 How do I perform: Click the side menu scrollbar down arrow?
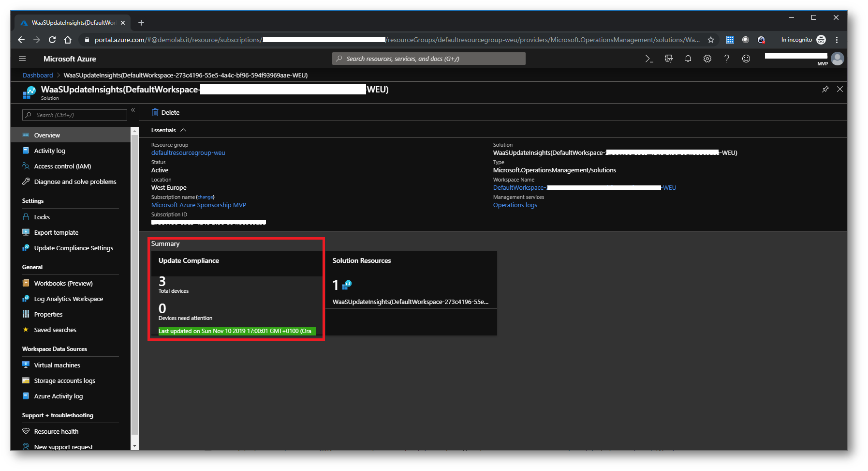tap(134, 446)
